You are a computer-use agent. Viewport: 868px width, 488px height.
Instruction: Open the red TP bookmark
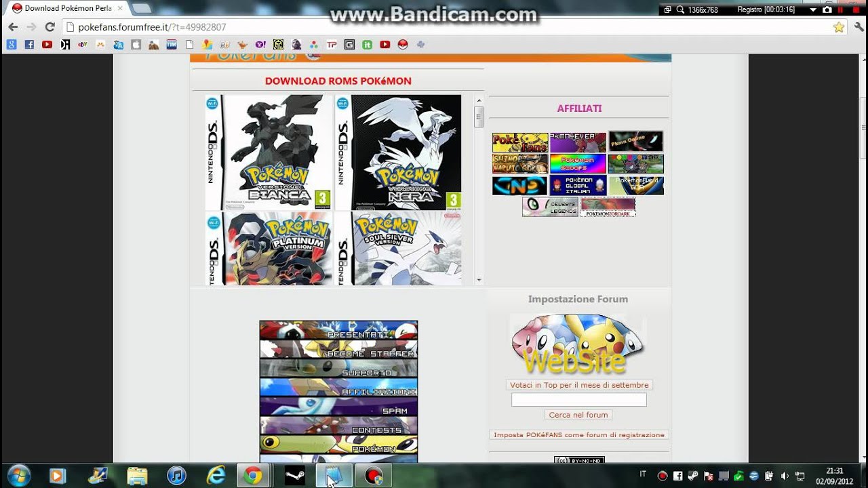point(332,45)
